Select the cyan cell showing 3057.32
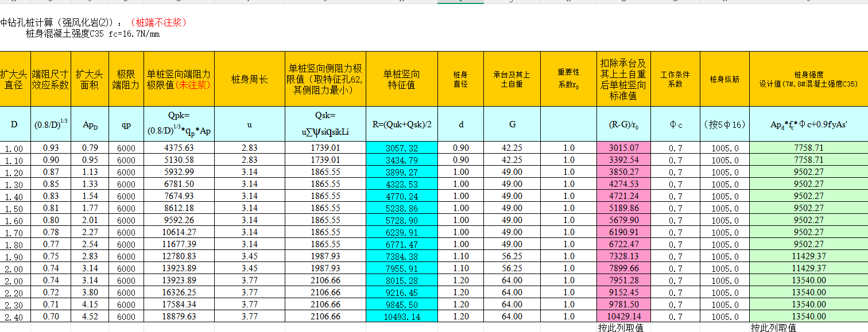The image size is (868, 332). click(401, 148)
